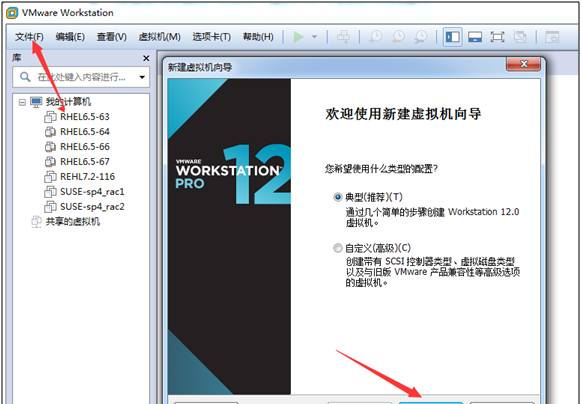The image size is (582, 404).
Task: Select the SUSE-sp4_rac1 virtual machine
Action: point(92,192)
